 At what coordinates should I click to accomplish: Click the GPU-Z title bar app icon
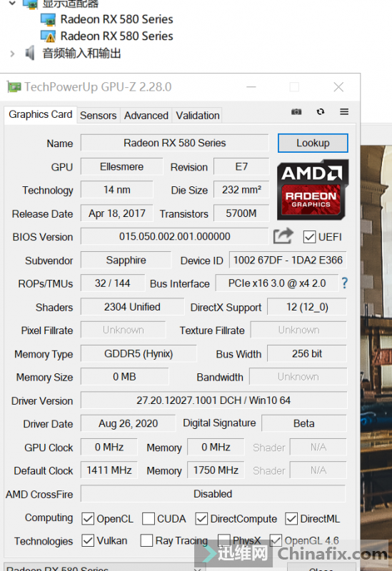point(14,87)
